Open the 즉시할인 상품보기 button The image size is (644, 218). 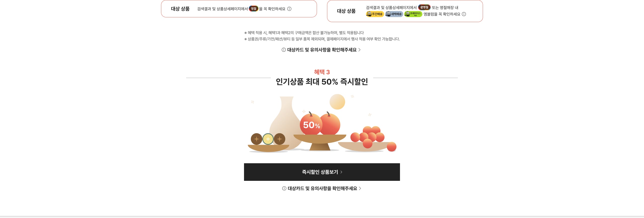coord(322,172)
